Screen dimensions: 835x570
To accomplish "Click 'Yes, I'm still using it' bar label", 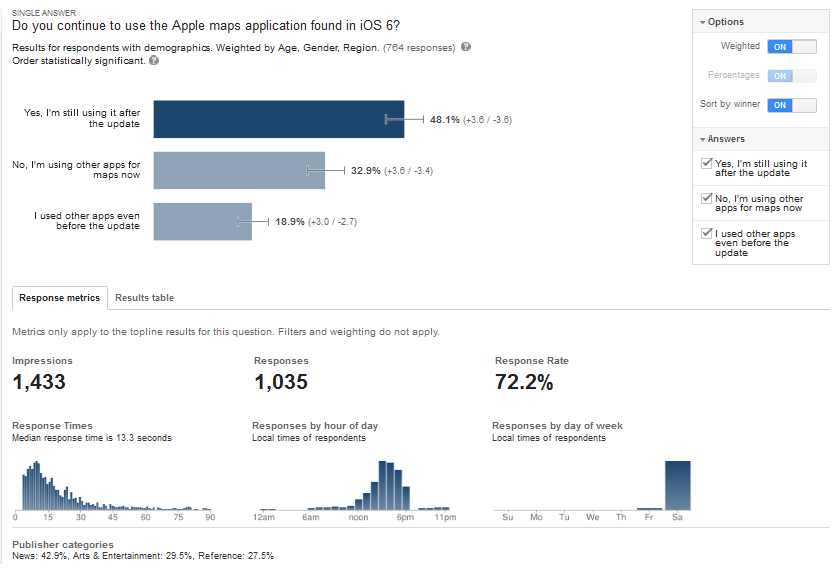I will point(82,118).
